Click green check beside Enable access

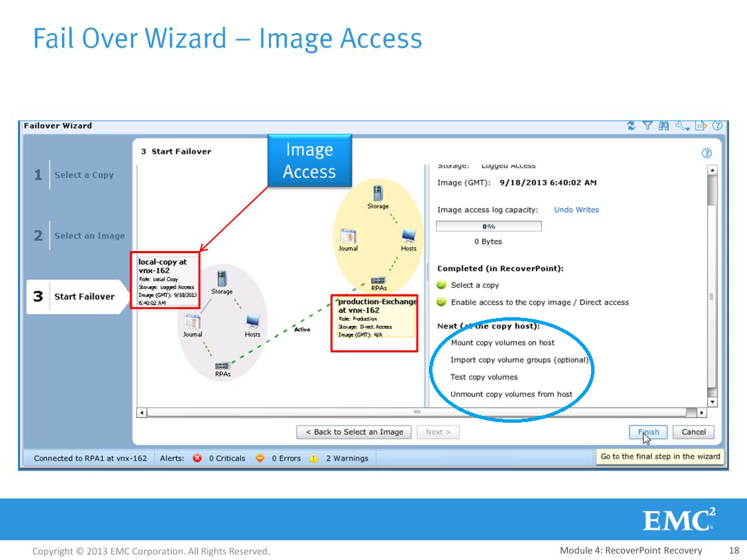(x=441, y=302)
